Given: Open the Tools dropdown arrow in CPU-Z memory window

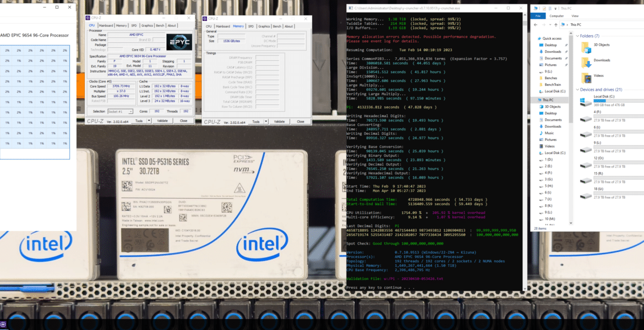Looking at the screenshot, I should point(266,122).
